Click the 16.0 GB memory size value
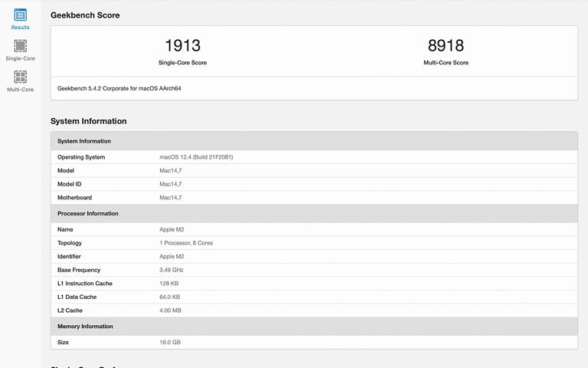This screenshot has width=588, height=368. click(170, 343)
